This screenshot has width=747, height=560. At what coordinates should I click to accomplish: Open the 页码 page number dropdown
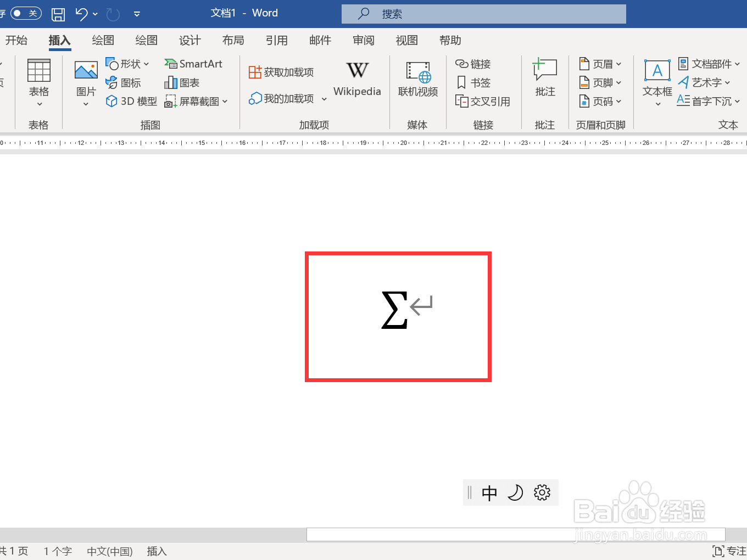[600, 101]
